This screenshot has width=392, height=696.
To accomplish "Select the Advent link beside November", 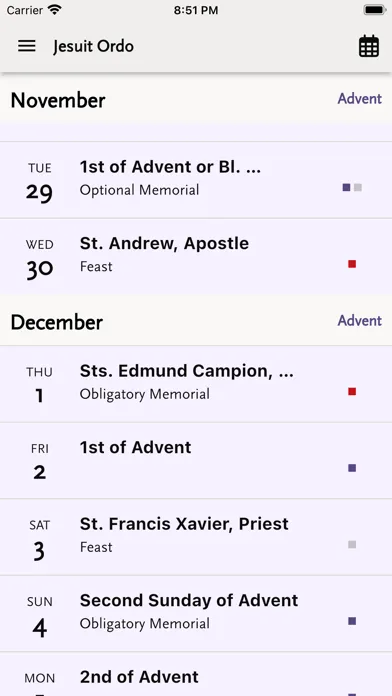I will [x=360, y=99].
